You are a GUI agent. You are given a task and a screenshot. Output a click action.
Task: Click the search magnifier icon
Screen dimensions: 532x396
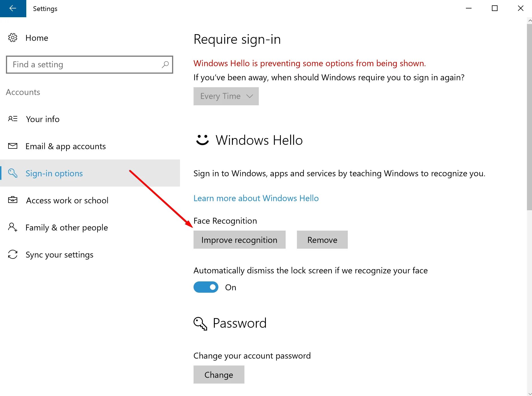pyautogui.click(x=165, y=65)
